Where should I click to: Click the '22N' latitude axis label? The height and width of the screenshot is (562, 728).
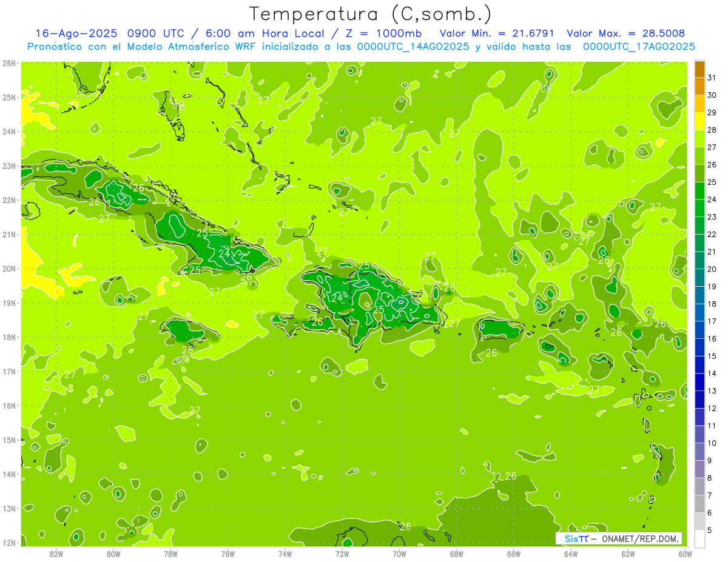9,200
